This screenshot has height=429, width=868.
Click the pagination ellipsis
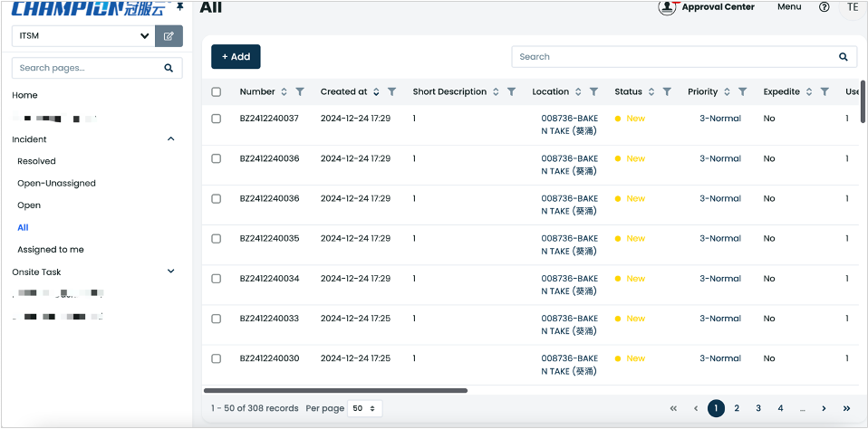[x=802, y=408]
